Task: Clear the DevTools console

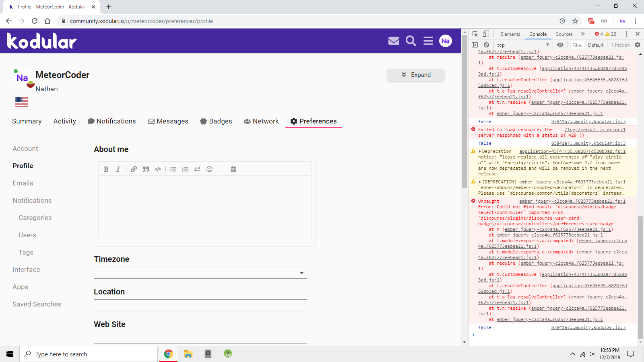Action: [x=487, y=45]
